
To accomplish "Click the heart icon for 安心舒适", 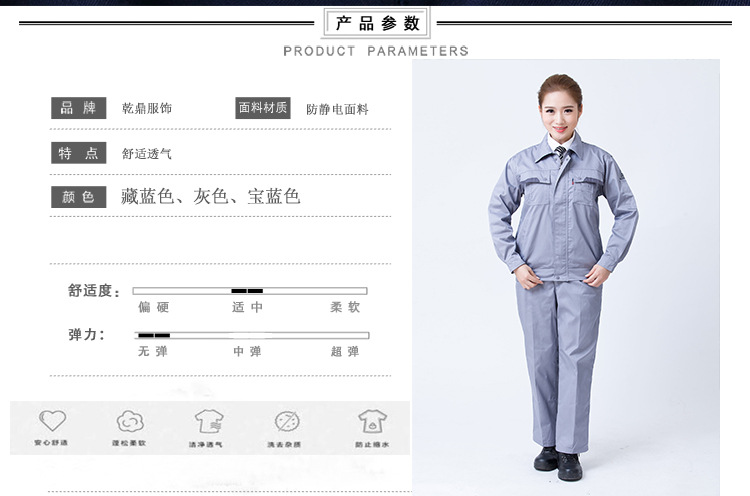I will [x=52, y=421].
